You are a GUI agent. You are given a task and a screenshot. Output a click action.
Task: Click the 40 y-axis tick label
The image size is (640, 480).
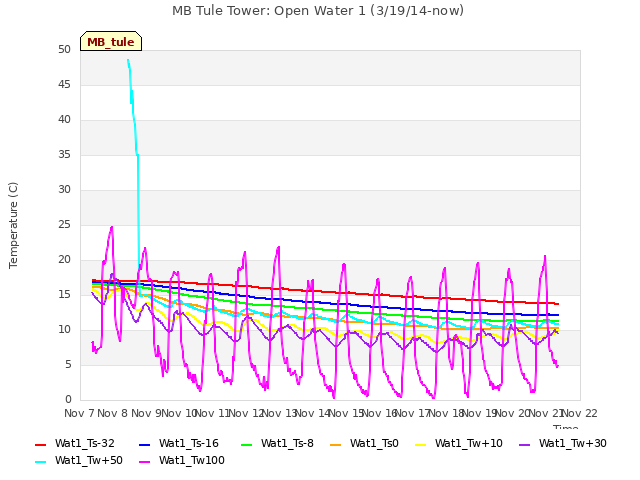pyautogui.click(x=64, y=120)
